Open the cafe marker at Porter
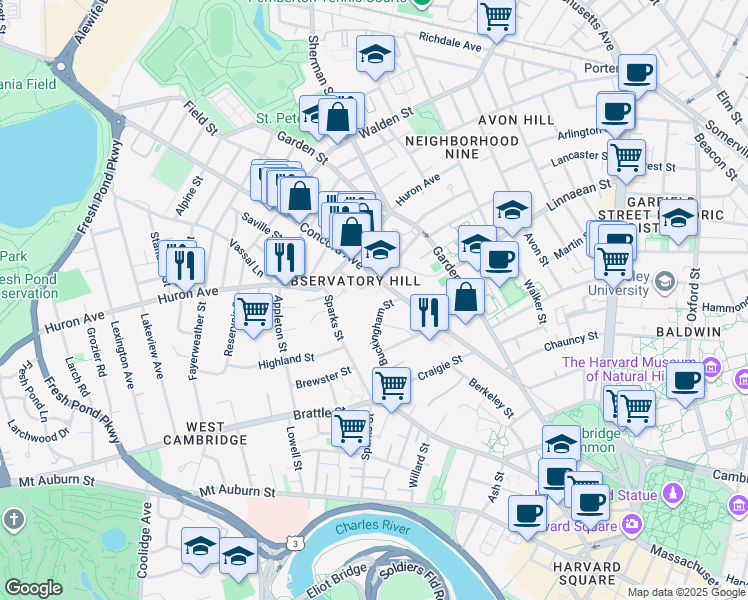748x600 pixels. [637, 74]
